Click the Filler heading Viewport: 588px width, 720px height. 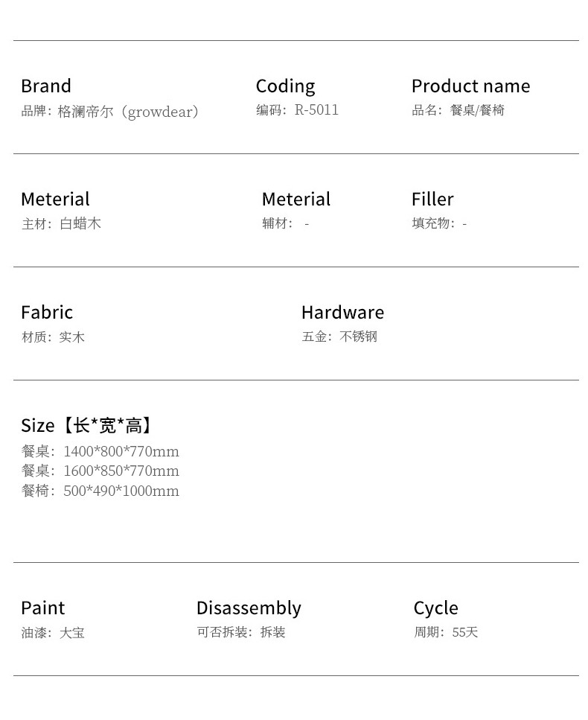coord(432,200)
